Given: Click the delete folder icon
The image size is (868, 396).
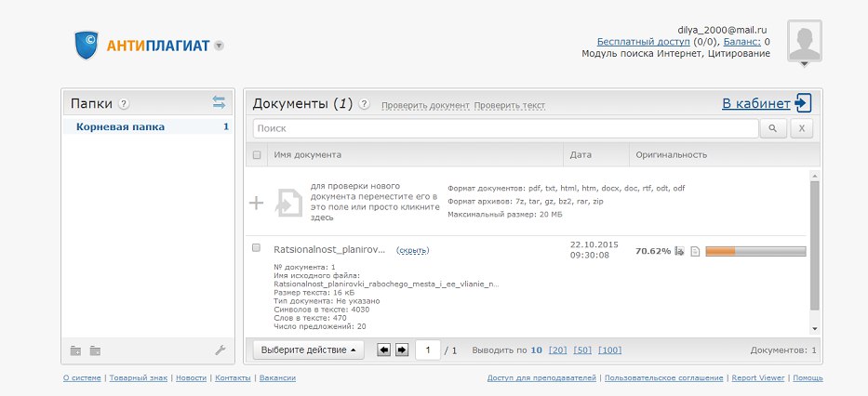Looking at the screenshot, I should 94,350.
